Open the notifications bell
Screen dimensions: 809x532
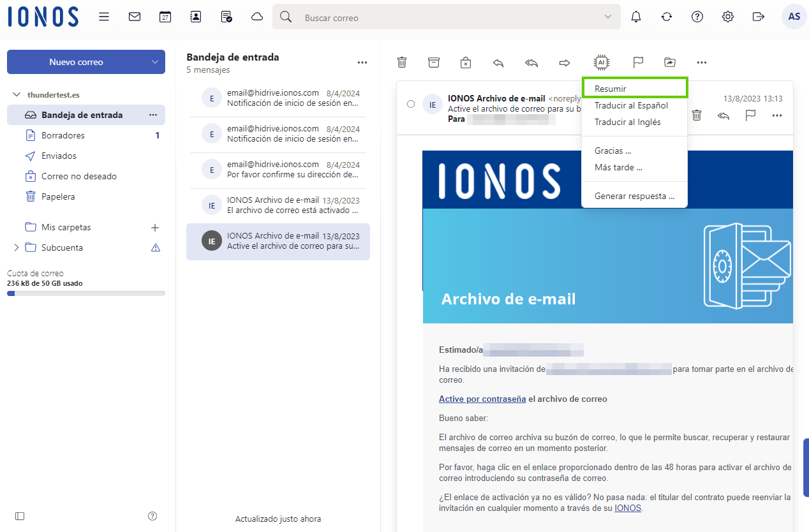point(636,17)
